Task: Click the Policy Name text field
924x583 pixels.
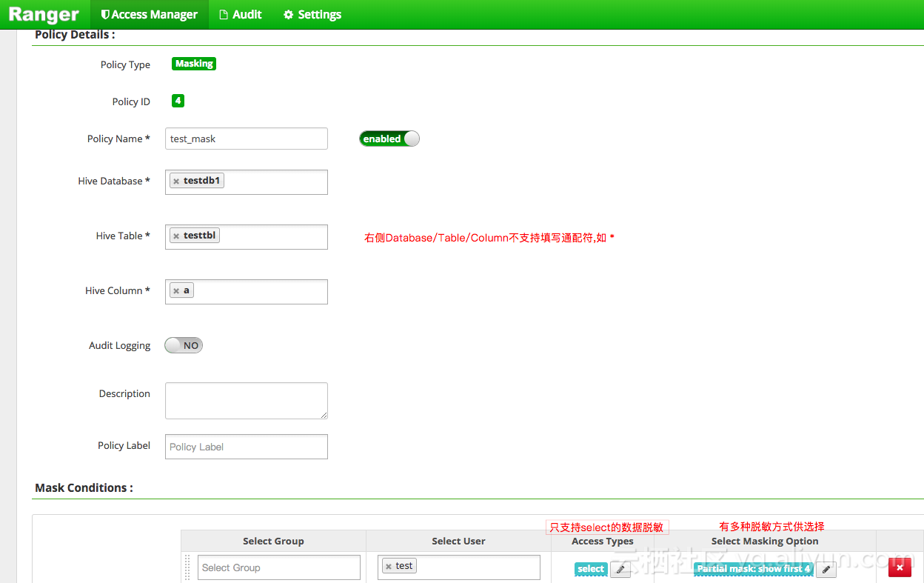Action: coord(246,139)
